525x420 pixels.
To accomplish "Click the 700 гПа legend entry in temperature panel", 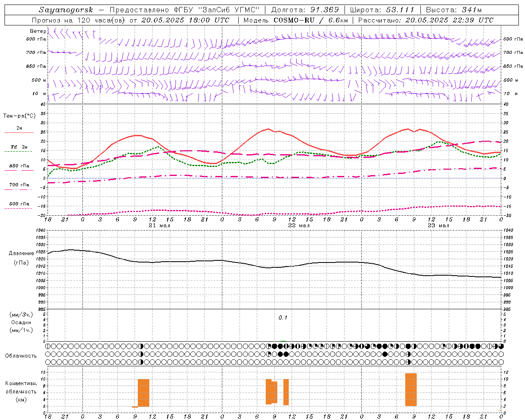I will point(19,185).
